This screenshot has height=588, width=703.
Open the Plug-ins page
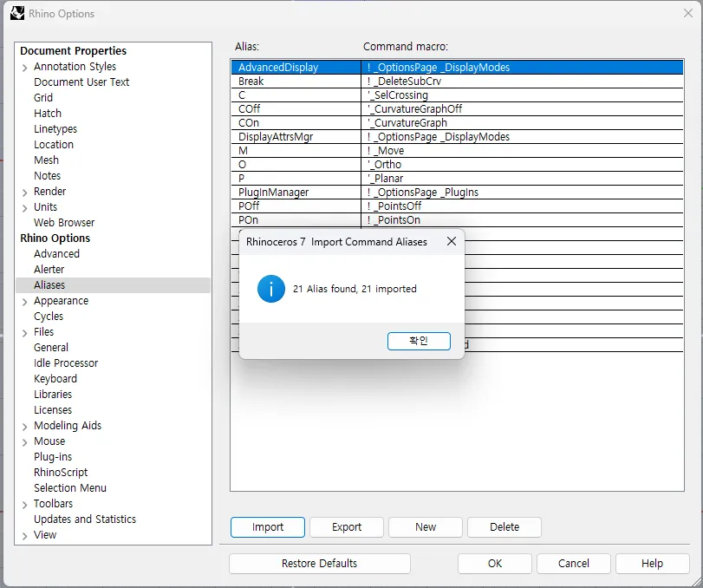[x=53, y=457]
